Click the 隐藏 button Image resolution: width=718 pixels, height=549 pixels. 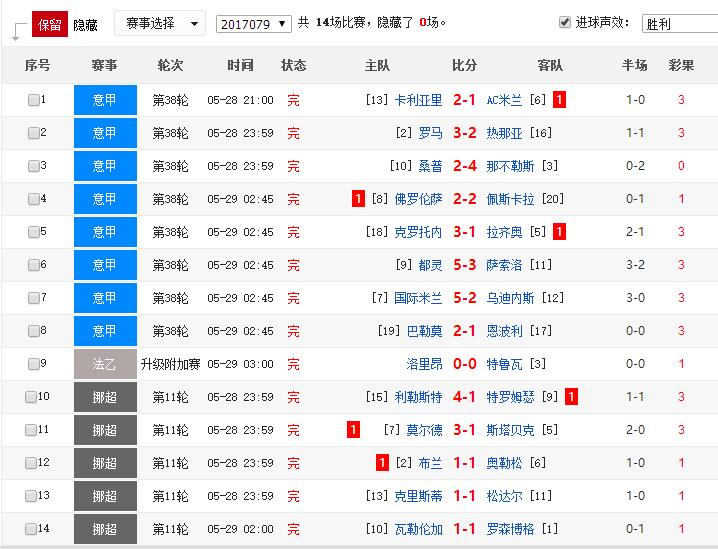pyautogui.click(x=86, y=23)
